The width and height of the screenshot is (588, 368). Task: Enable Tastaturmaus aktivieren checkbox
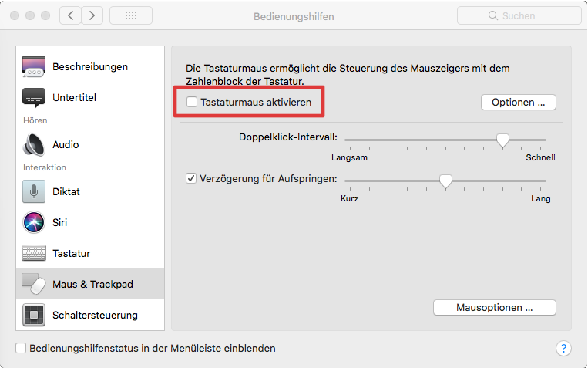192,102
